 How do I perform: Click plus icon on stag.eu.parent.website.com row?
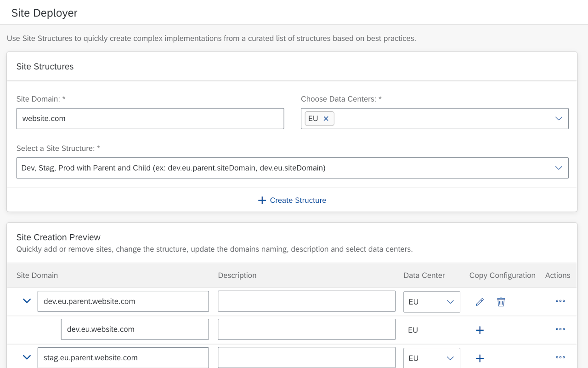point(480,358)
